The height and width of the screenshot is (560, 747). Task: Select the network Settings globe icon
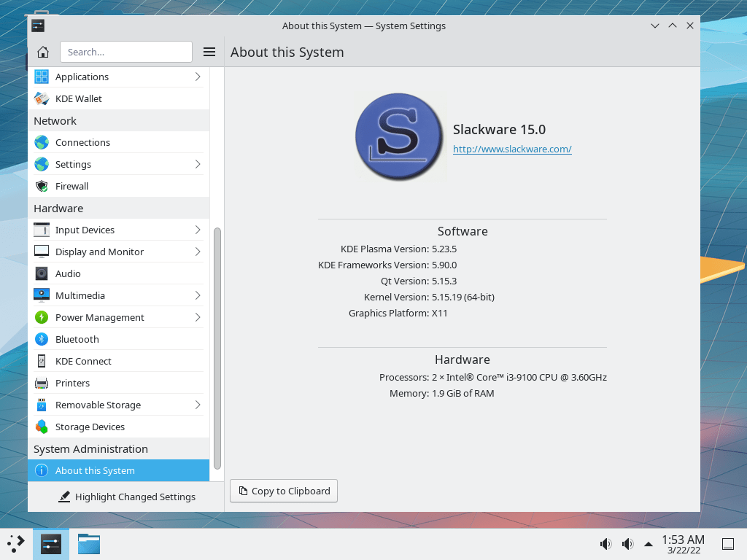(42, 164)
